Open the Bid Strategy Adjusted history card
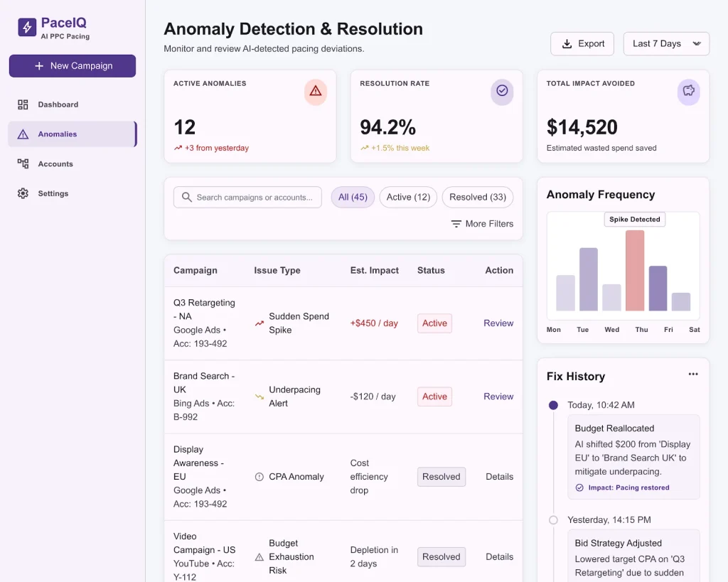 click(633, 556)
